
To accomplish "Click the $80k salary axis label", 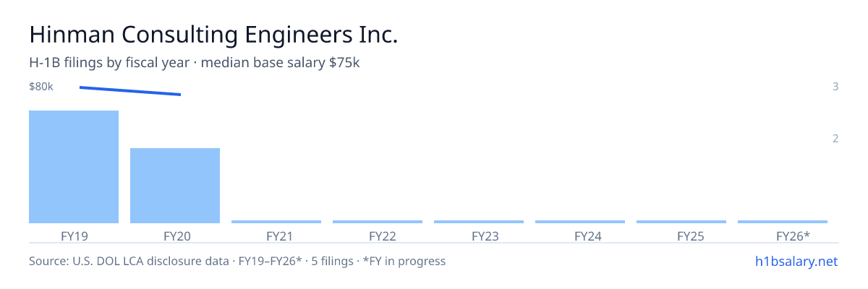I will pyautogui.click(x=41, y=87).
